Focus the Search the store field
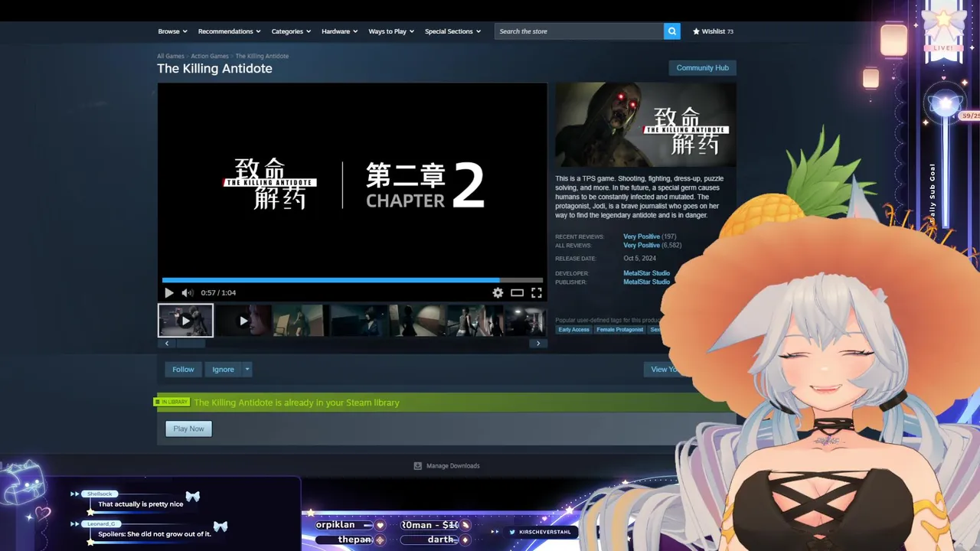980x551 pixels. pos(579,31)
